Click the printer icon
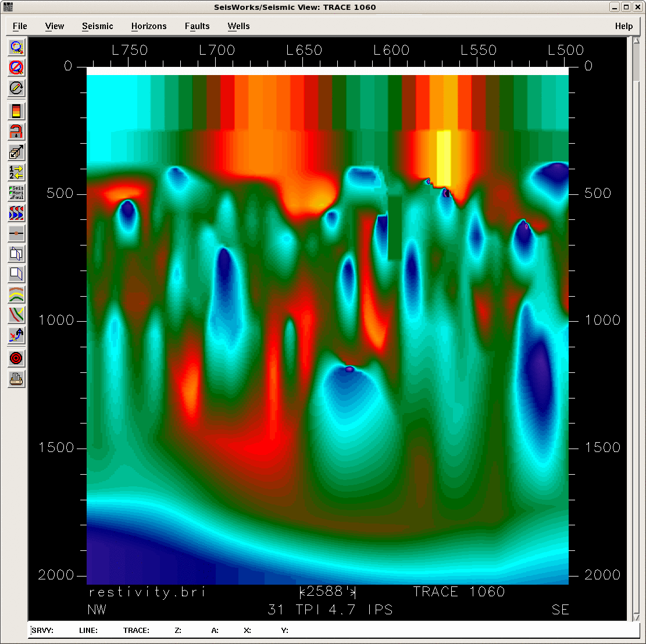Viewport: 646px width, 644px height. [x=16, y=379]
